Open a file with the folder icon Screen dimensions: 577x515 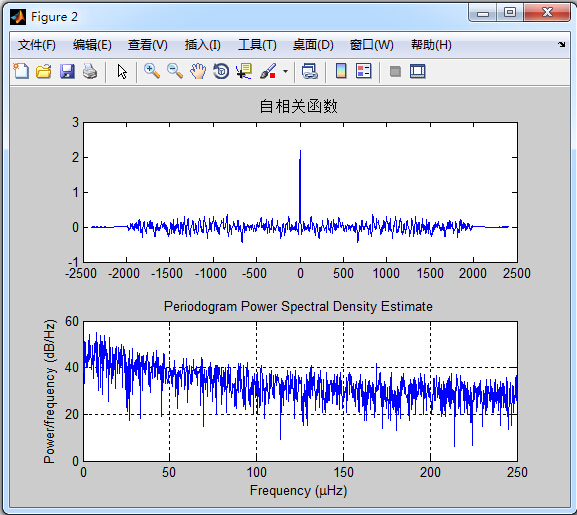tap(44, 71)
